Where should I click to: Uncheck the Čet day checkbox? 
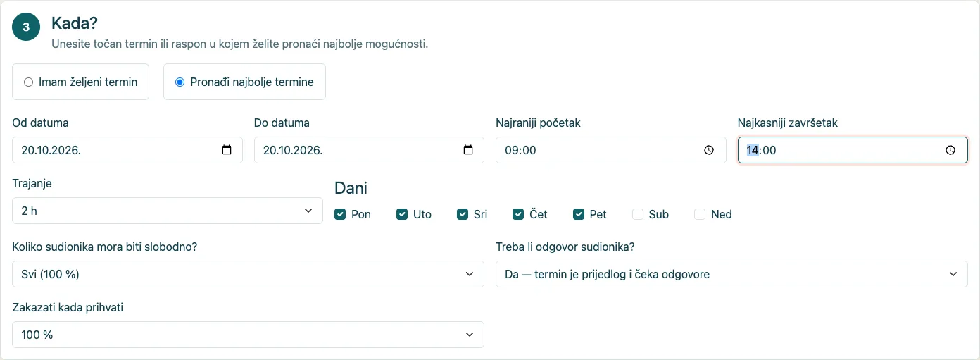point(518,214)
